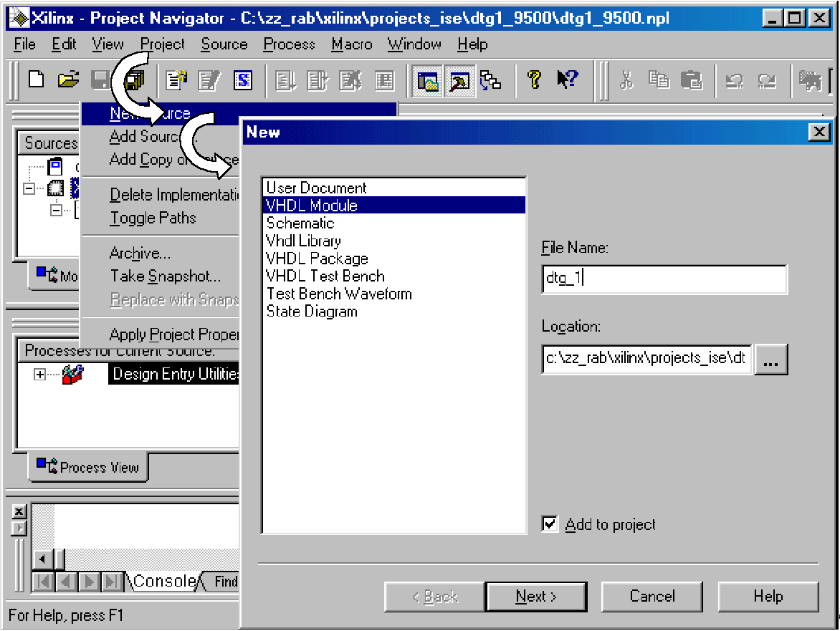Click the hierarchy layout toolbar icon
The height and width of the screenshot is (631, 840).
[491, 80]
